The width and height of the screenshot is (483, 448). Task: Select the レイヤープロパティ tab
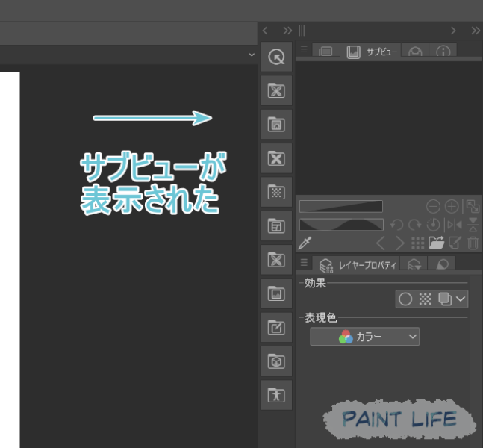[x=356, y=264]
